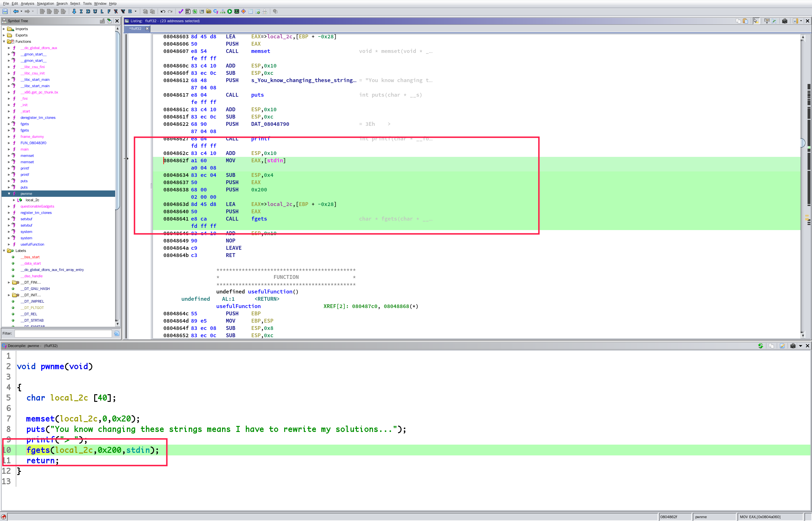This screenshot has width=812, height=521.
Task: Re-decompile with the green refresh arrows icon
Action: coord(761,346)
